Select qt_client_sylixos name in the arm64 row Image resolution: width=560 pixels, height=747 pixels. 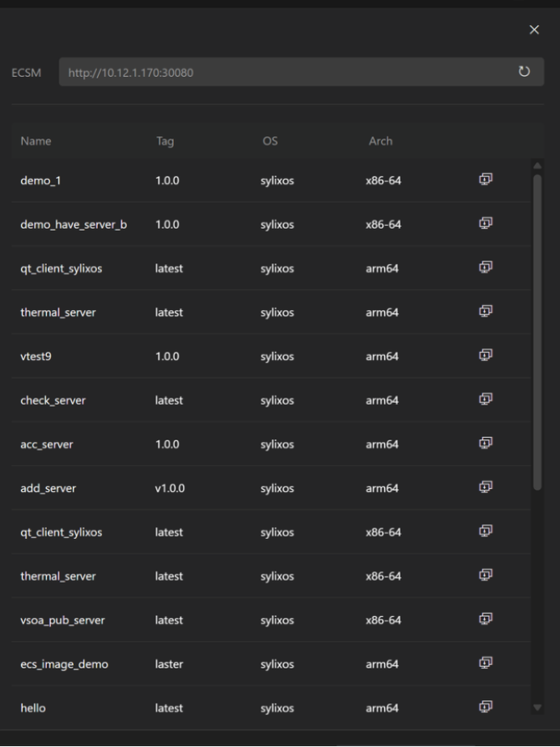click(x=61, y=268)
